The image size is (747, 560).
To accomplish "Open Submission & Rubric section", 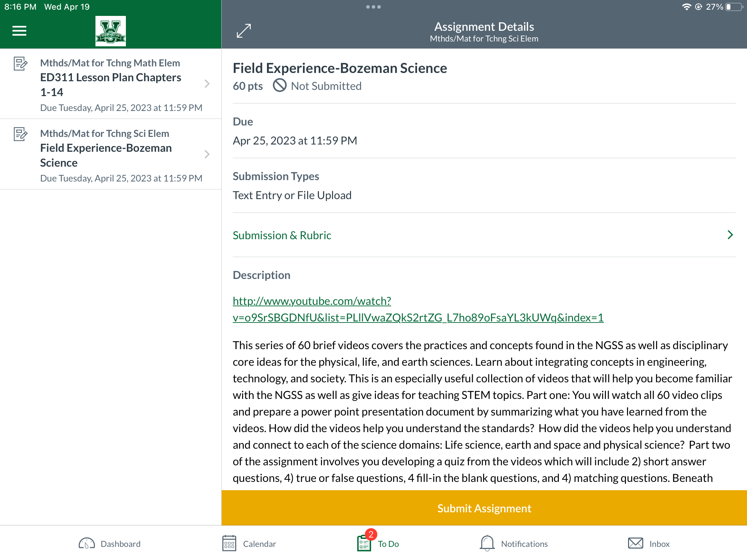I will 484,235.
